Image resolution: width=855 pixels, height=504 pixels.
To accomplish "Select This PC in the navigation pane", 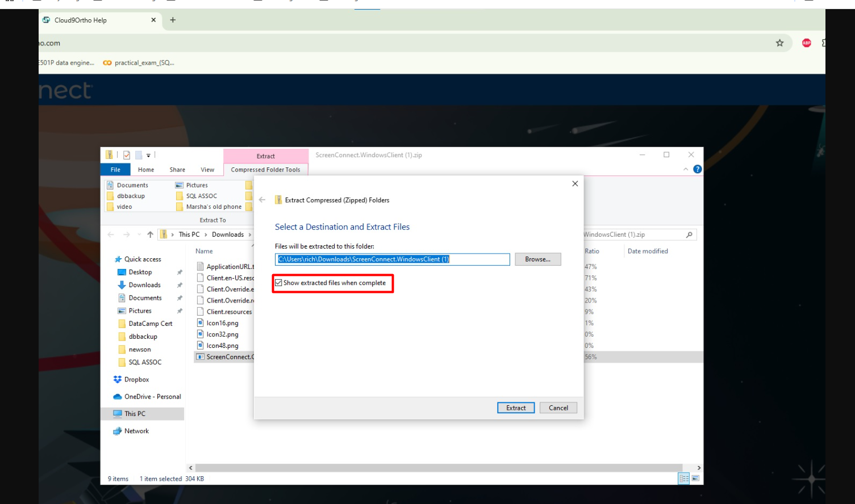I will [x=135, y=414].
